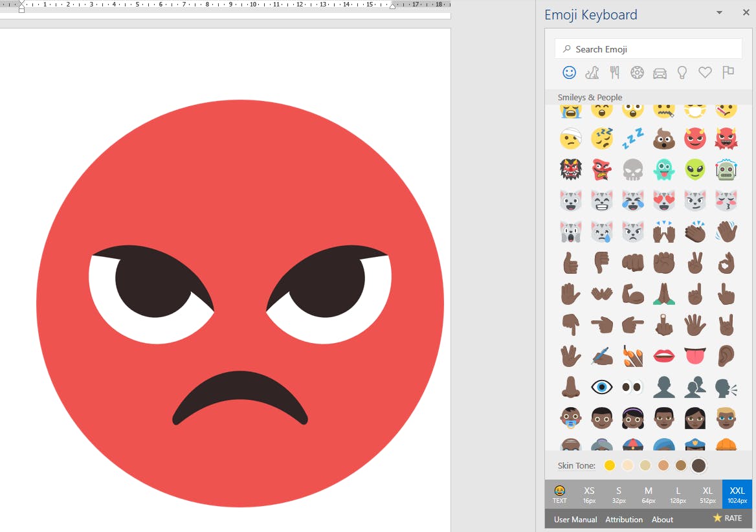Switch emoji size to TEXT mode
This screenshot has width=756, height=532.
pyautogui.click(x=560, y=494)
